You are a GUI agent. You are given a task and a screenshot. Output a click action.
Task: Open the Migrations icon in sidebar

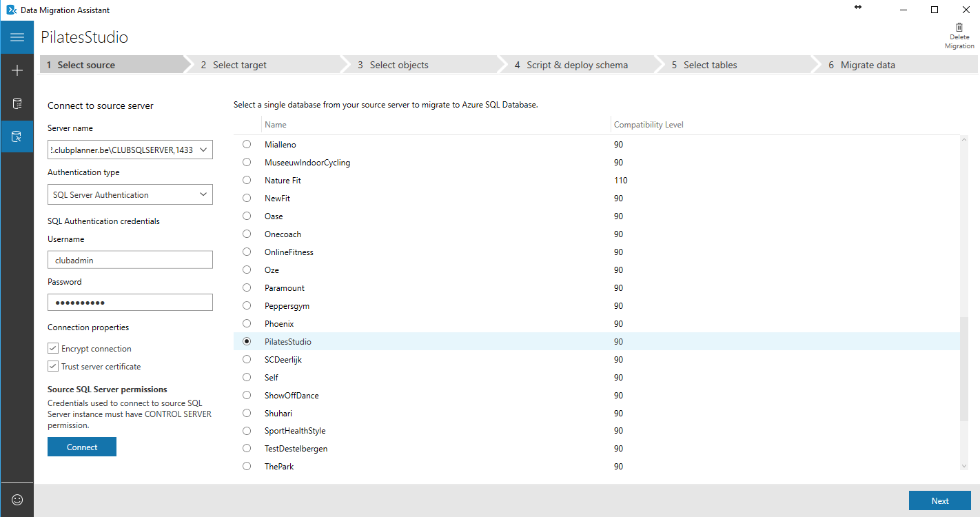point(17,136)
